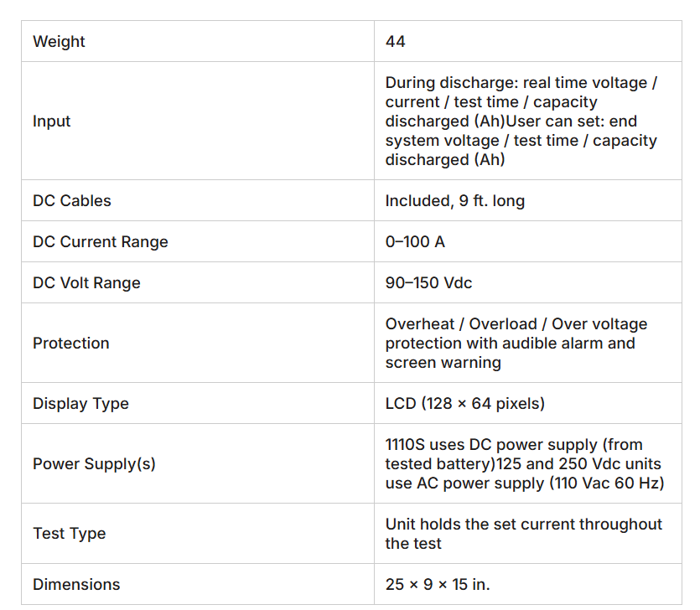The height and width of the screenshot is (610, 700).
Task: Select the 0–100 A value
Action: (415, 241)
